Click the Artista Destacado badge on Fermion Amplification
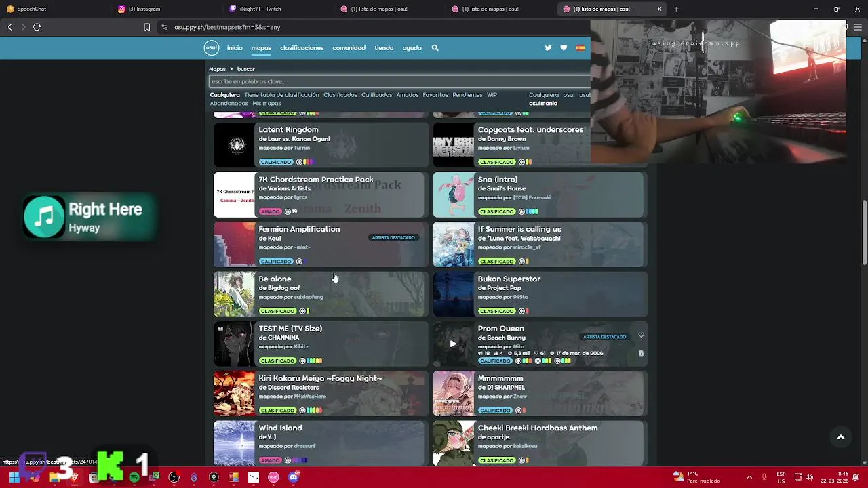The height and width of the screenshot is (488, 868). (393, 238)
